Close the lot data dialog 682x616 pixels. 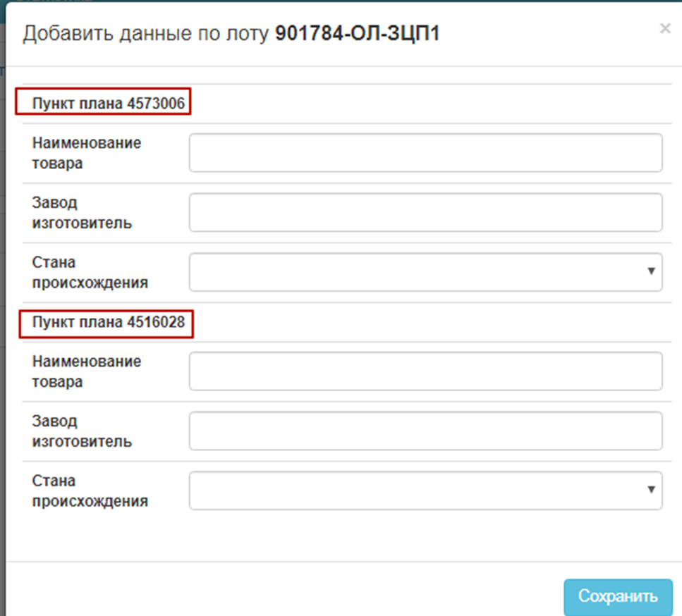point(665,29)
